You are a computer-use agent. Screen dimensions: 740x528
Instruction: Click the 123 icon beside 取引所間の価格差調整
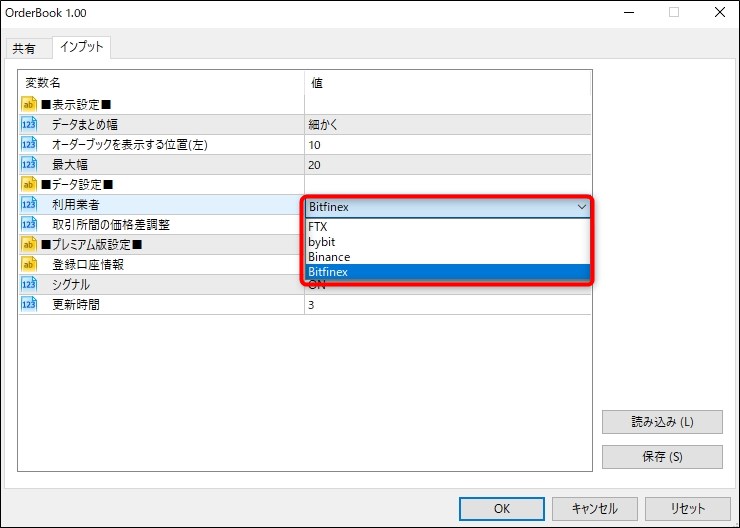29,224
